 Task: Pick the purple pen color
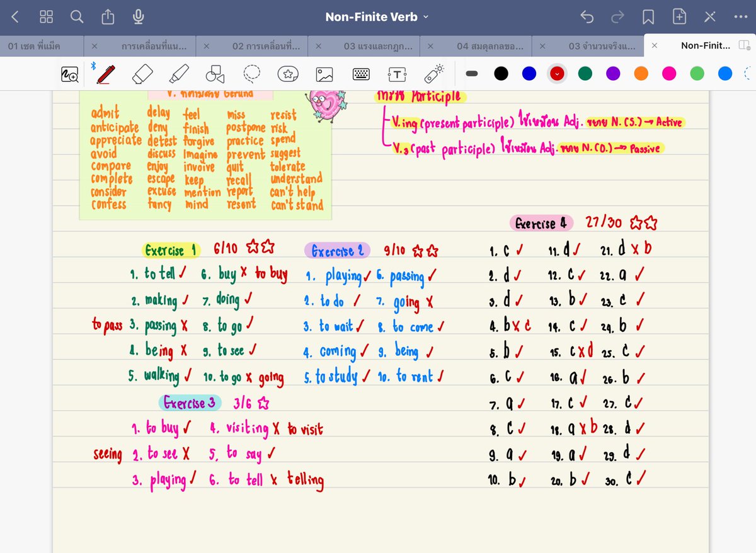pos(613,74)
